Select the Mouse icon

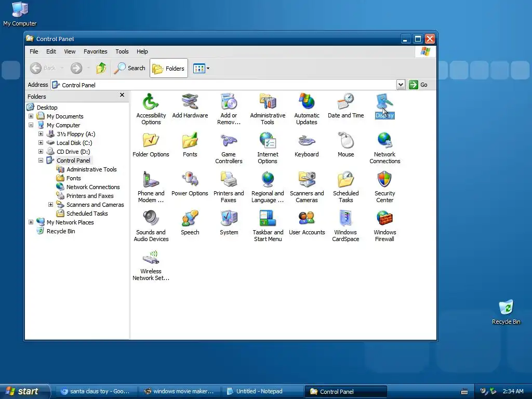[x=345, y=145]
